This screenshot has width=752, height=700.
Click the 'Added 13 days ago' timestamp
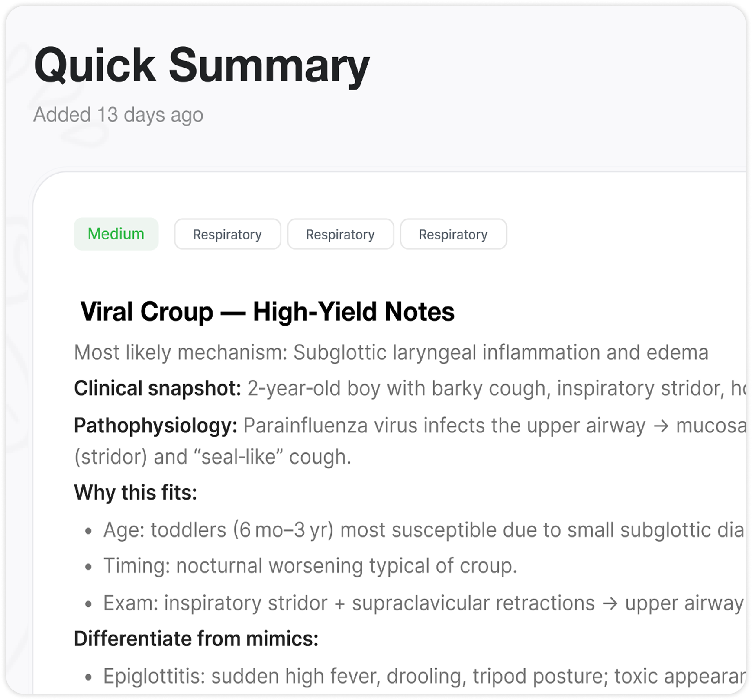pos(118,115)
